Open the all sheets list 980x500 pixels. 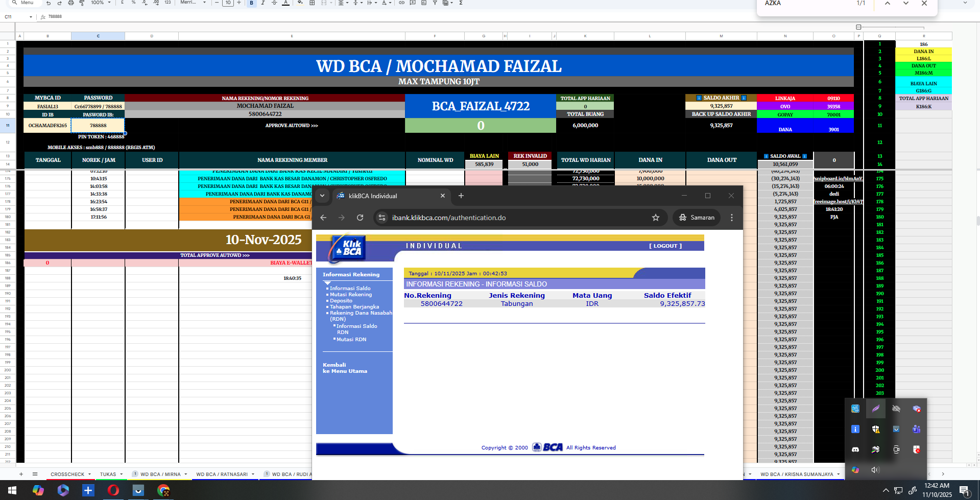pos(35,474)
